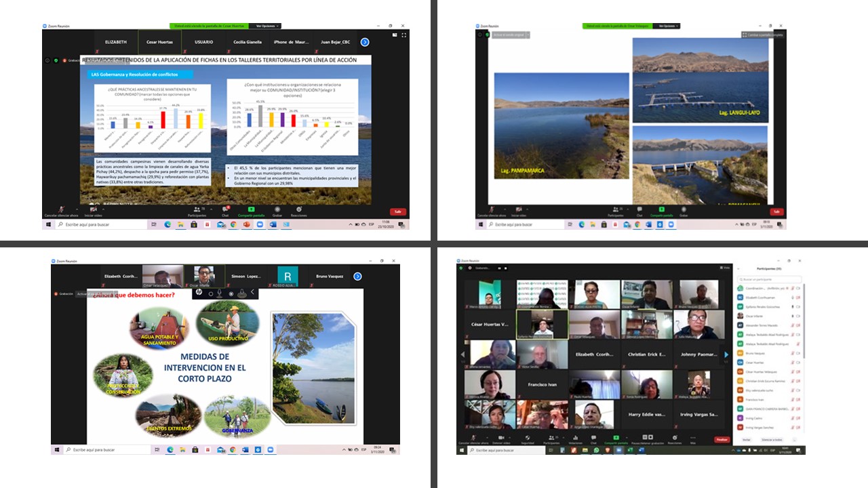This screenshot has width=868, height=488.
Task: Toggle Cancelar silenciar ahora in top-right window
Action: click(x=492, y=211)
